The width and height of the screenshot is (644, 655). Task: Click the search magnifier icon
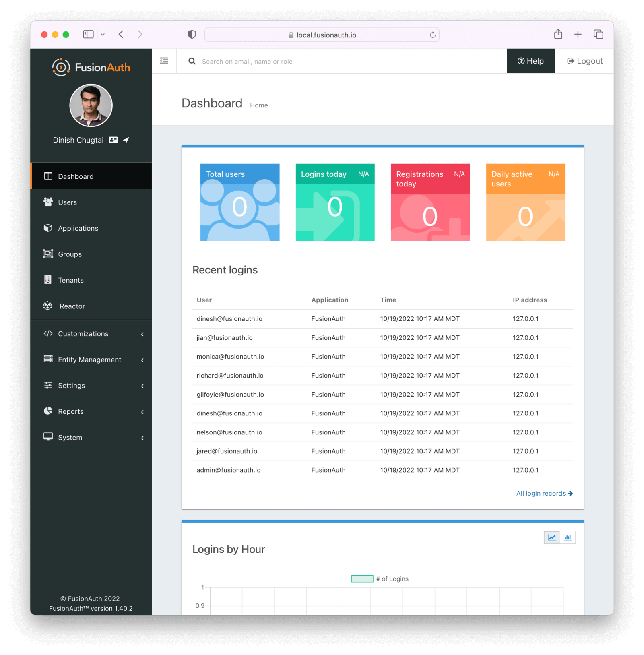click(192, 61)
